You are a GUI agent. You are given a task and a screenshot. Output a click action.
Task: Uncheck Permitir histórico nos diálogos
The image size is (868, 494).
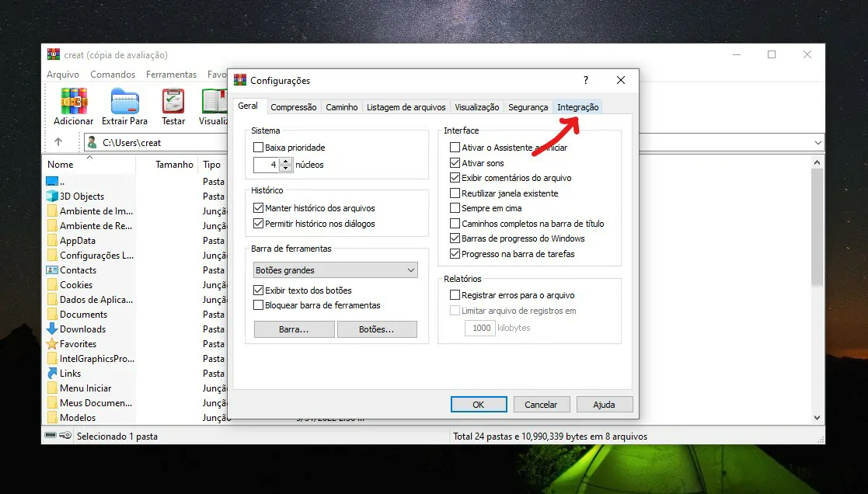point(258,224)
